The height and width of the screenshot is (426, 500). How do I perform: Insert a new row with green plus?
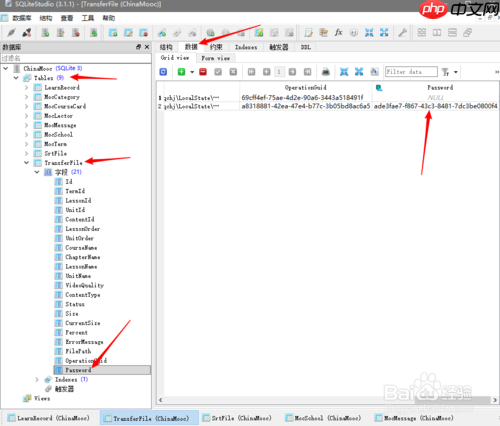pyautogui.click(x=181, y=72)
